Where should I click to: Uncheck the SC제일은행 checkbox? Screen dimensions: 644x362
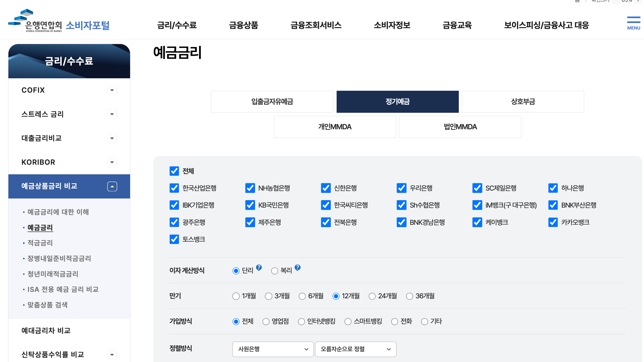477,188
